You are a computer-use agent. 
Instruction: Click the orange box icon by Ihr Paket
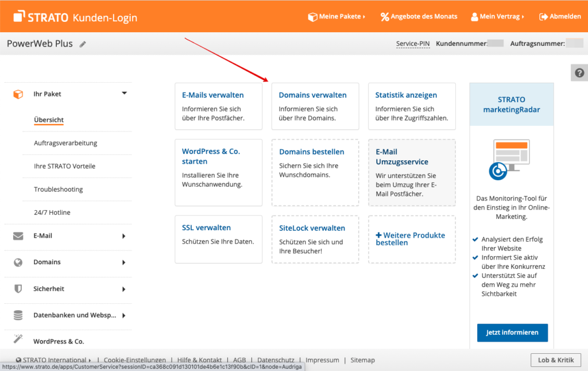point(18,94)
